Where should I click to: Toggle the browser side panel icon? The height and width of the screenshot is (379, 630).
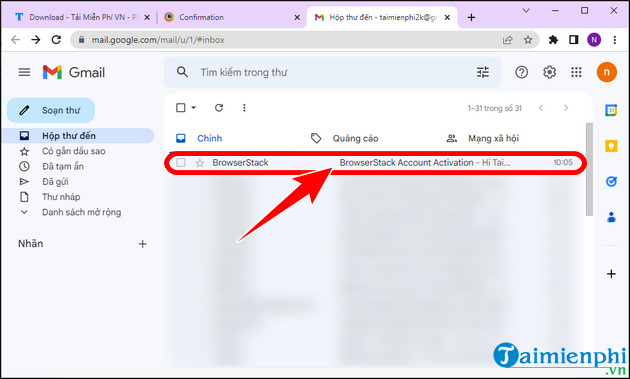(574, 40)
